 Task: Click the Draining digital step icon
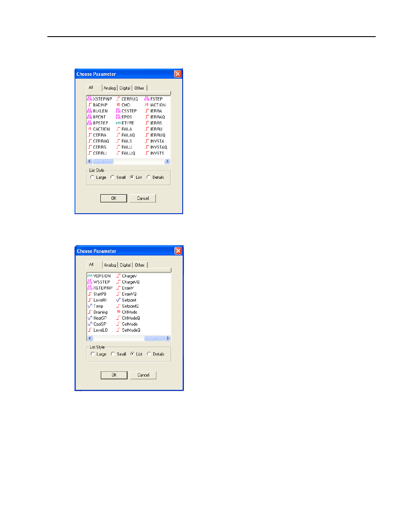click(90, 312)
